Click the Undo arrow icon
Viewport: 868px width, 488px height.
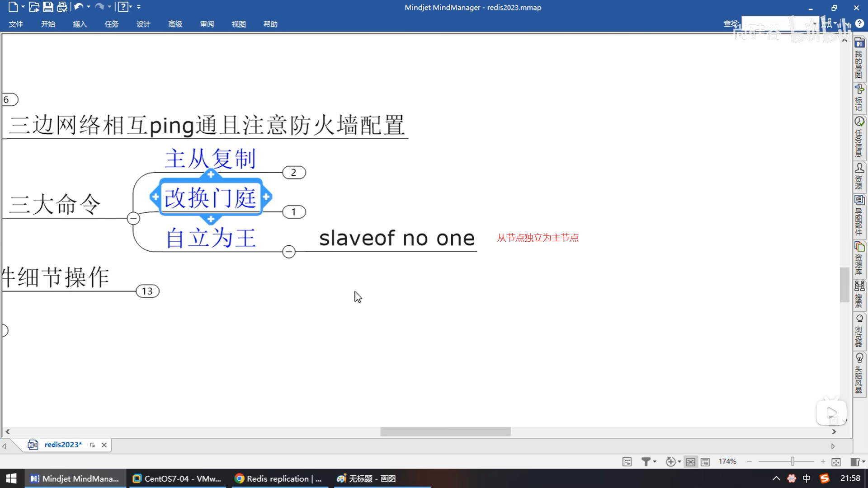coord(78,7)
